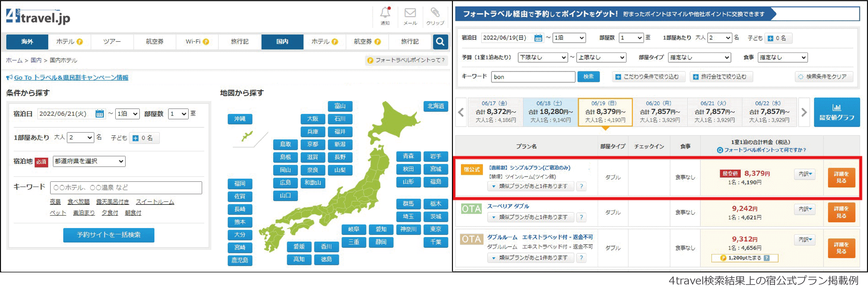Open Go To Travel campaign info link
Image resolution: width=868 pixels, height=300 pixels.
pyautogui.click(x=71, y=78)
